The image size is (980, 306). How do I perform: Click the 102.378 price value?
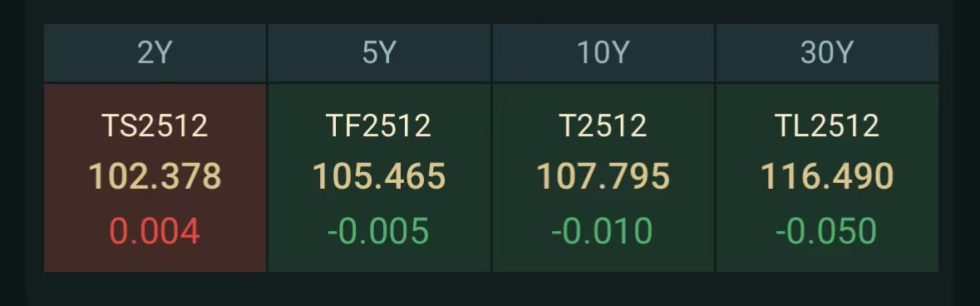click(x=155, y=176)
